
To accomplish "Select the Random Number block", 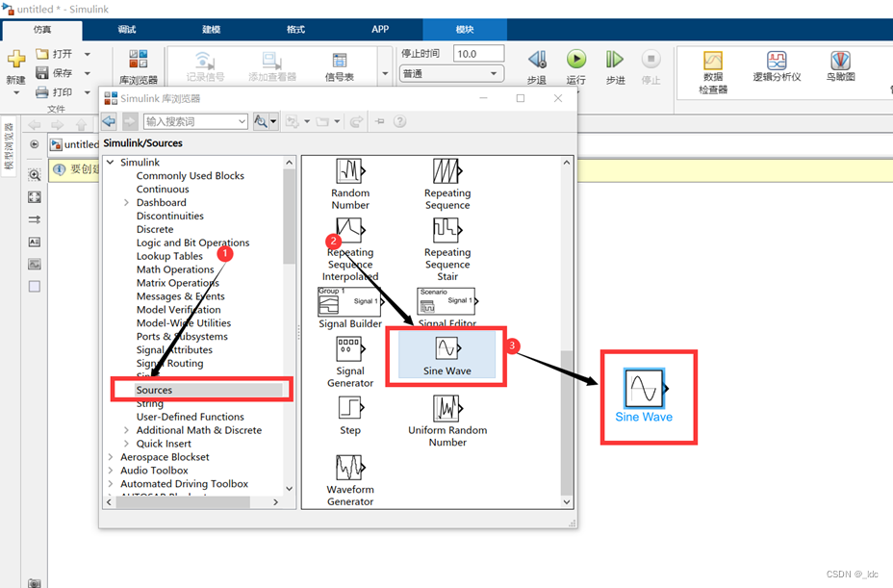I will (350, 184).
